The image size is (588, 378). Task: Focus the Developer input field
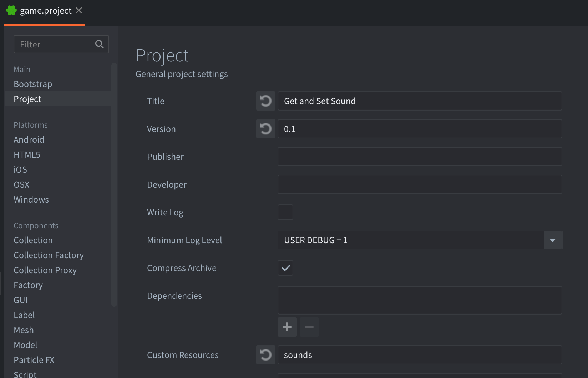point(420,184)
